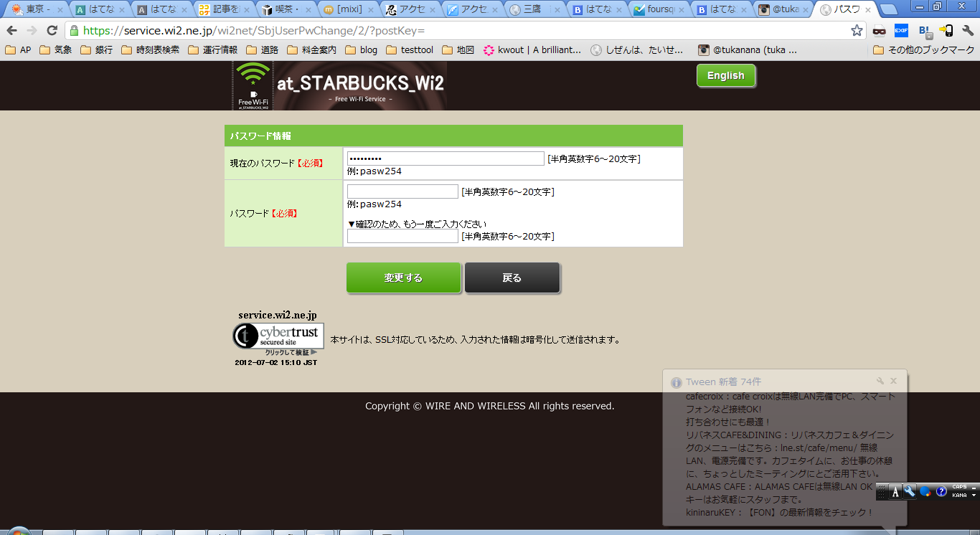980x535 pixels.
Task: Click the cafecroix tweet text in notification
Action: (x=791, y=402)
